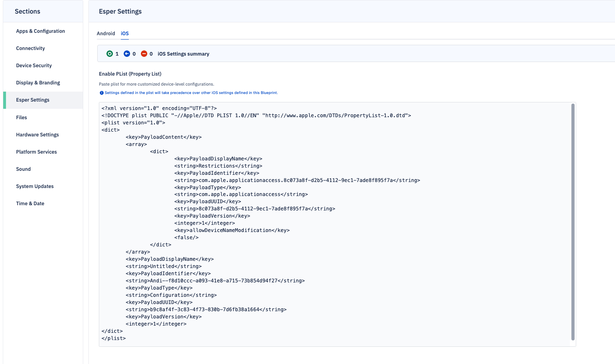Click the PayloadContent key line

164,137
